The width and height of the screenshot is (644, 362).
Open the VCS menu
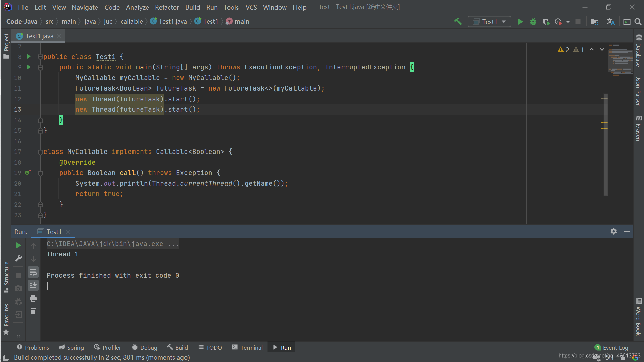click(250, 7)
